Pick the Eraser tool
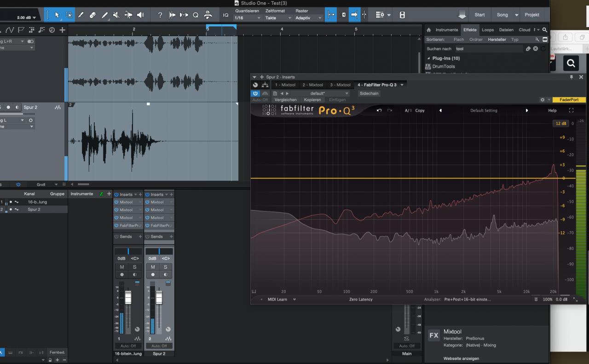The height and width of the screenshot is (364, 589). click(x=92, y=15)
